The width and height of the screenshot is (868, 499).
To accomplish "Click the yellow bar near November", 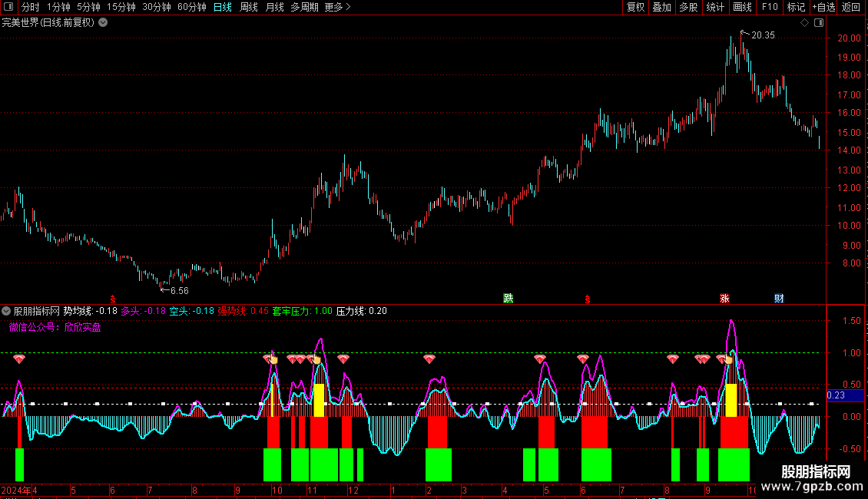I will (x=318, y=400).
